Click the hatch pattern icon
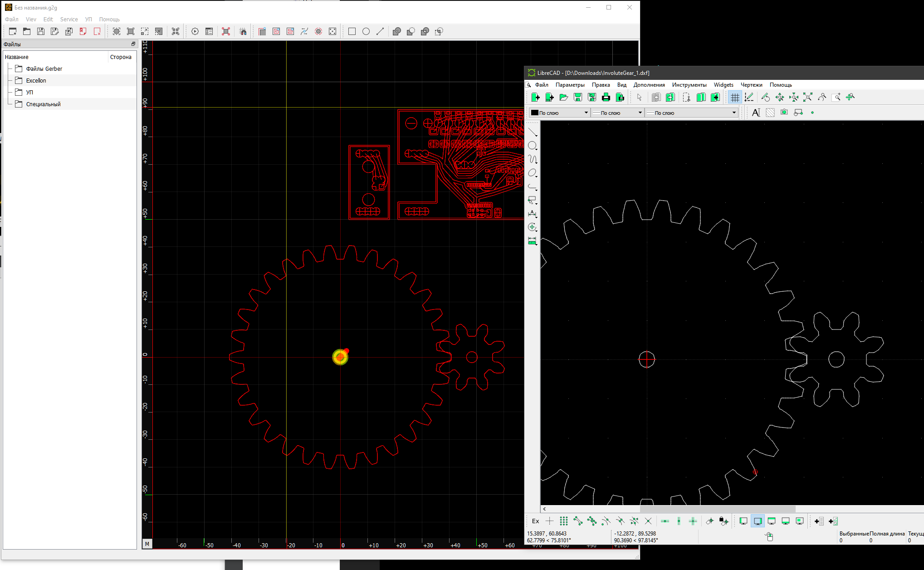Image resolution: width=924 pixels, height=570 pixels. pyautogui.click(x=770, y=113)
